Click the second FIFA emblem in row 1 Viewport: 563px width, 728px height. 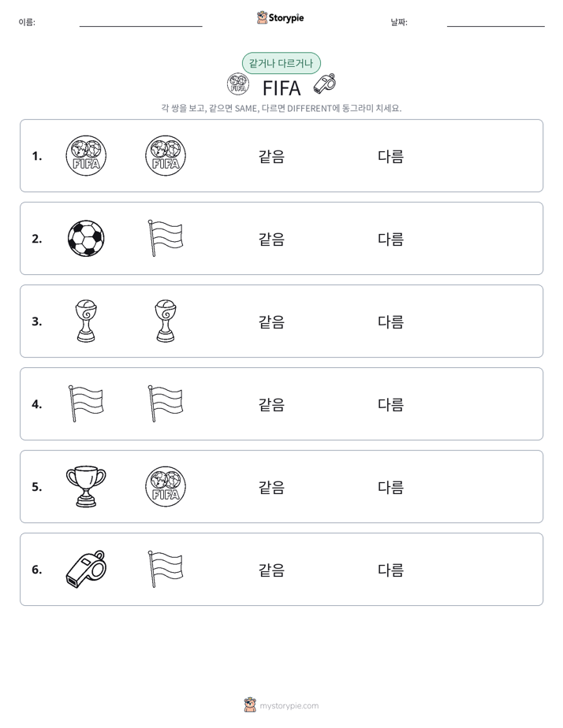[x=166, y=155]
